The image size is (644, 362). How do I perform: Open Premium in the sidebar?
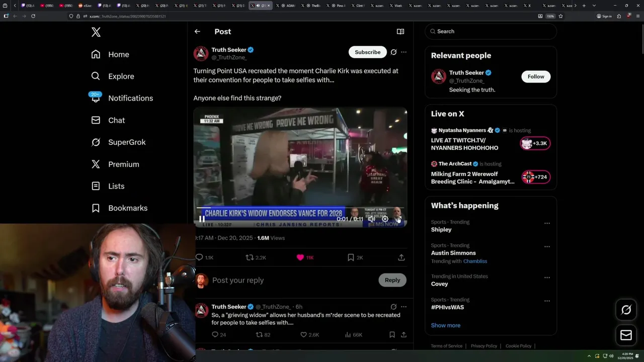click(115, 164)
